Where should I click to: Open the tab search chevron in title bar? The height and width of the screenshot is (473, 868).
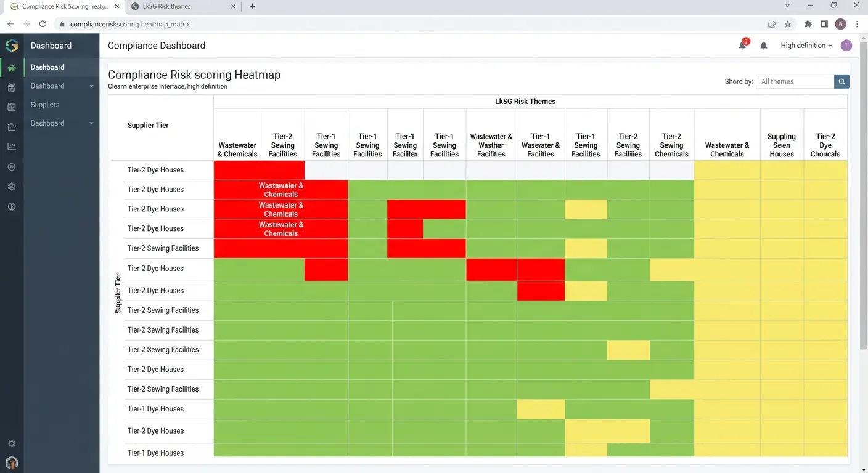click(x=787, y=6)
